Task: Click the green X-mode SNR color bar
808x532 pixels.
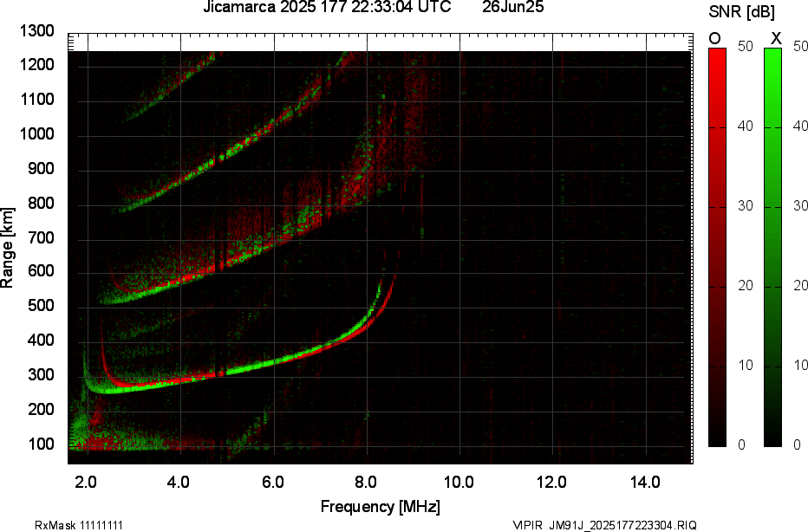Action: pyautogui.click(x=772, y=247)
